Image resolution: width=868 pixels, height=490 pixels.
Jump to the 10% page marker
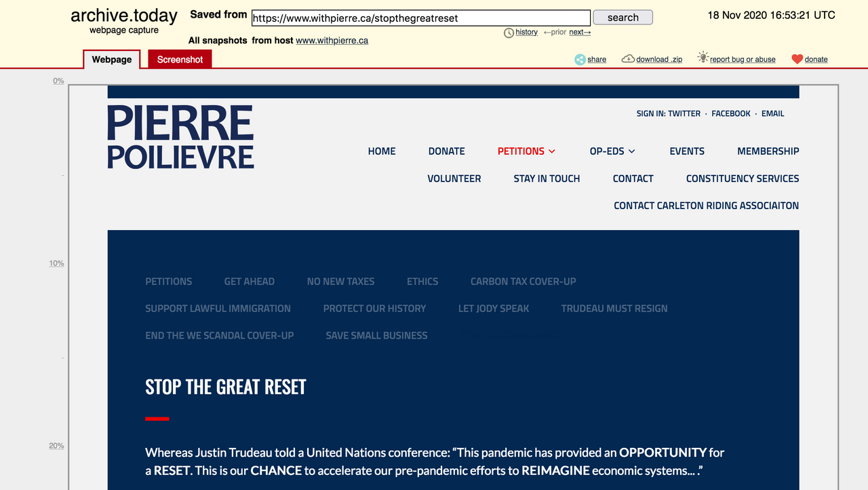click(x=56, y=263)
